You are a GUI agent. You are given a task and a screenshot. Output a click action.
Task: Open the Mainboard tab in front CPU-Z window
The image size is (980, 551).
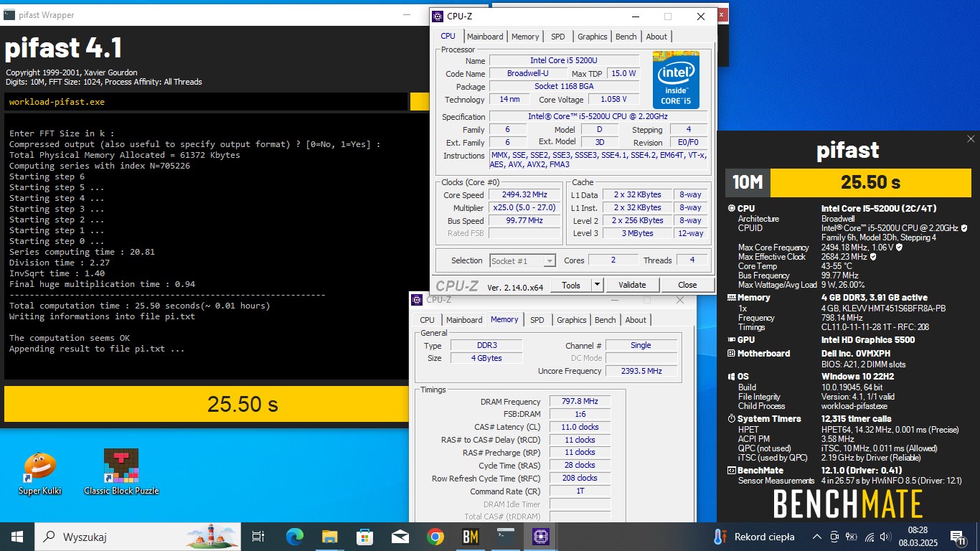coord(485,37)
